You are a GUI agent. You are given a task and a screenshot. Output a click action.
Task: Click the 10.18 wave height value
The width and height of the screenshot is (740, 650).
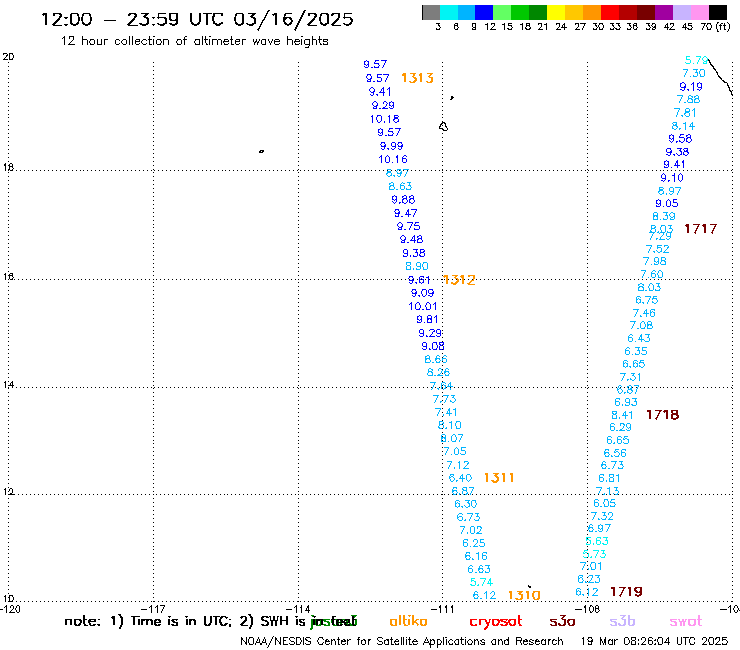(384, 119)
